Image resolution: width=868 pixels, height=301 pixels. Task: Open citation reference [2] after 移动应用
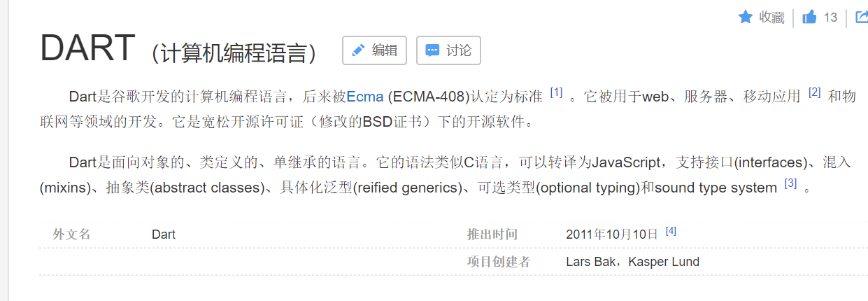point(814,92)
